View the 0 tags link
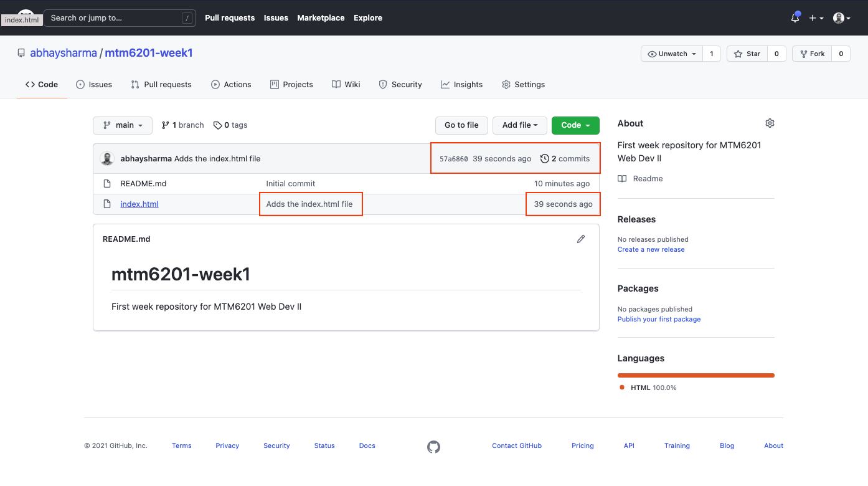Image resolution: width=868 pixels, height=486 pixels. point(230,125)
